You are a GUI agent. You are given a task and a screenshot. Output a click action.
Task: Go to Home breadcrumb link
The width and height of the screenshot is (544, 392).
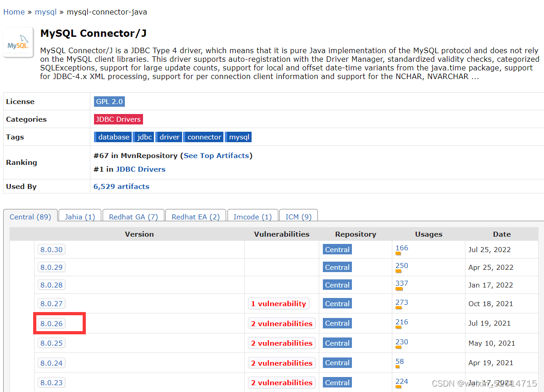click(14, 12)
